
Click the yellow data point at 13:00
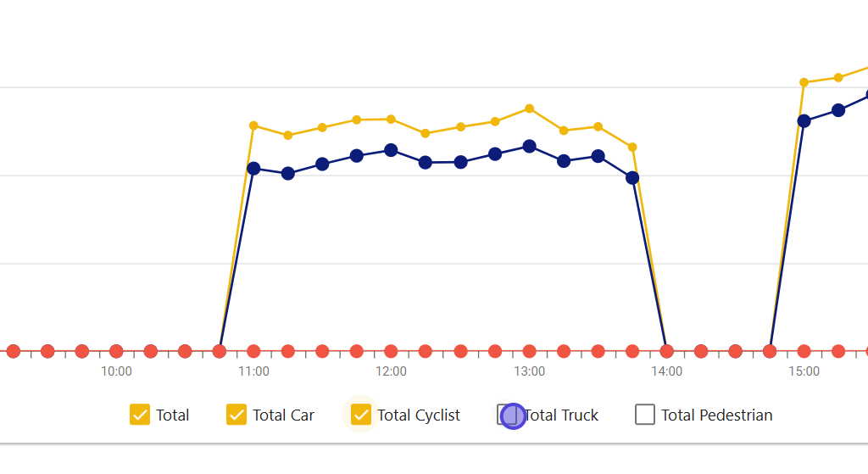529,109
